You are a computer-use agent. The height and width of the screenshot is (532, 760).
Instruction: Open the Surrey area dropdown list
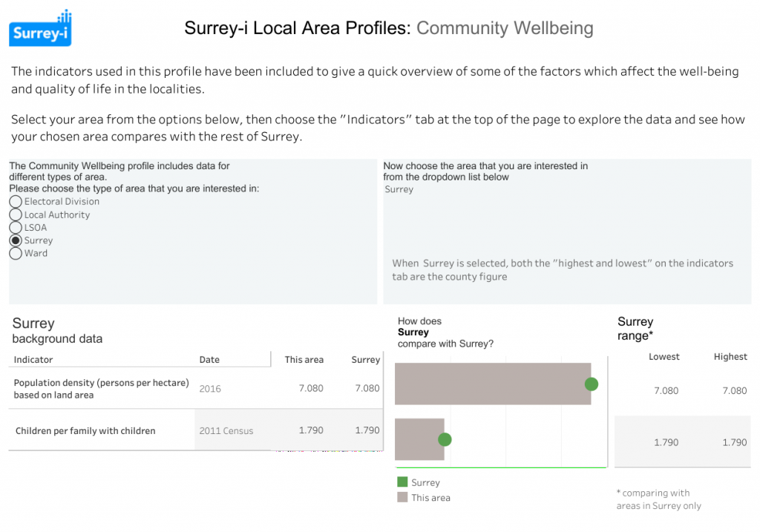click(x=399, y=189)
